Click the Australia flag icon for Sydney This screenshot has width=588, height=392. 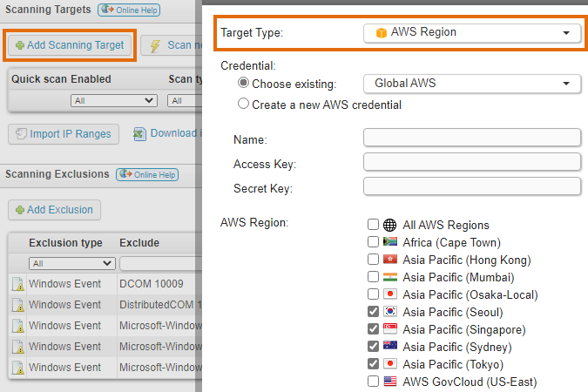pyautogui.click(x=390, y=347)
